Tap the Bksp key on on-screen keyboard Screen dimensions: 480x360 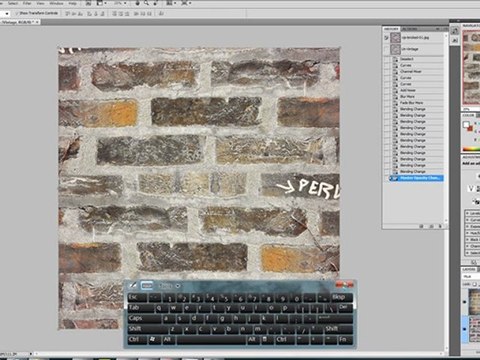[342, 298]
